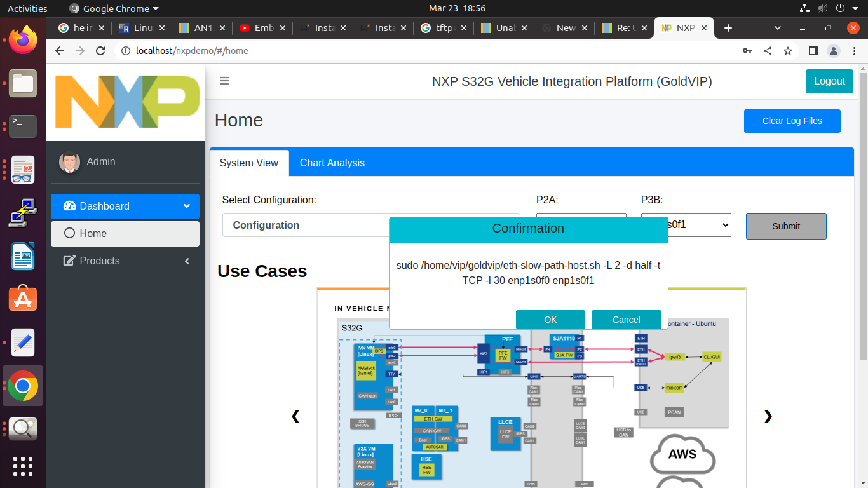Cancel the Confirmation dialog
The image size is (868, 488).
[627, 320]
